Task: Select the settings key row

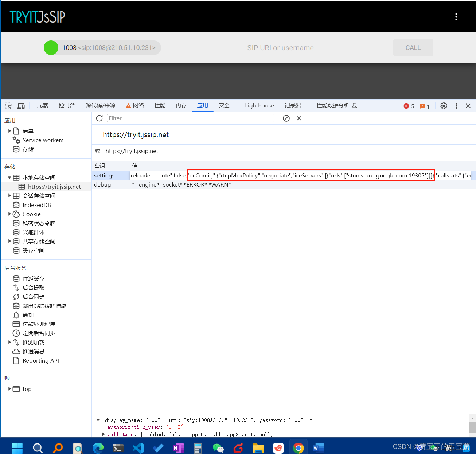Action: tap(284, 175)
